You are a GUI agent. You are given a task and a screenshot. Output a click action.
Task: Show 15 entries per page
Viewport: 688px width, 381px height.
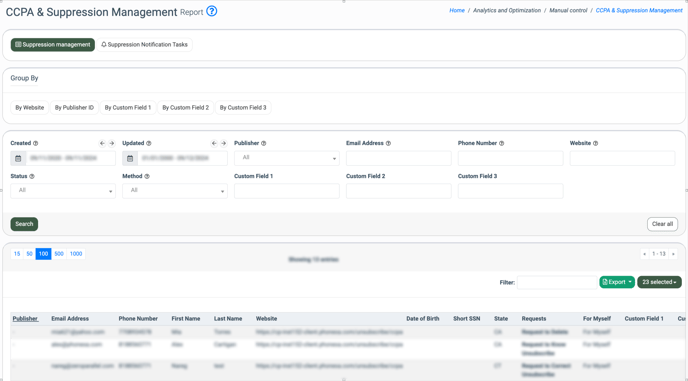pos(17,254)
